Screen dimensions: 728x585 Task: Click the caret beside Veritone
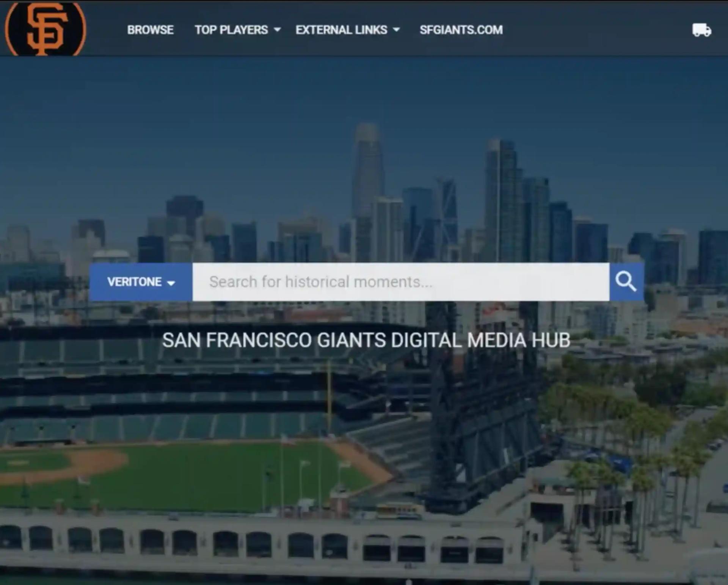pyautogui.click(x=171, y=283)
